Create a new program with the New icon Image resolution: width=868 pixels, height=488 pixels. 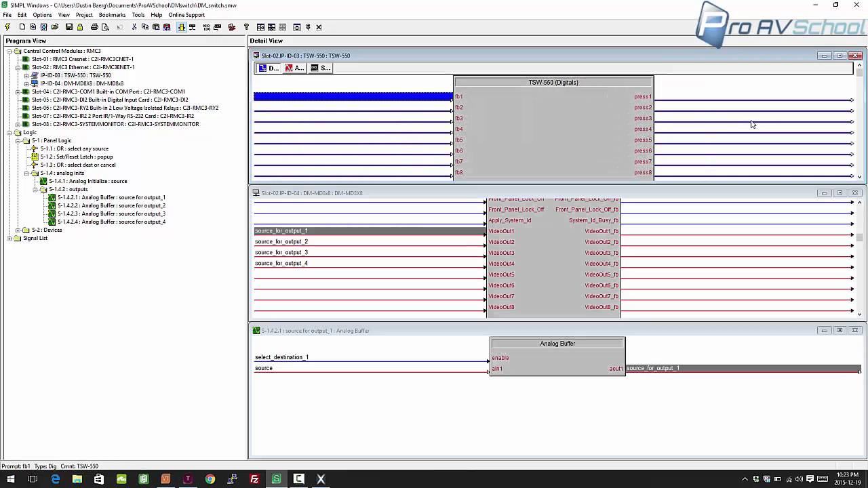click(22, 27)
